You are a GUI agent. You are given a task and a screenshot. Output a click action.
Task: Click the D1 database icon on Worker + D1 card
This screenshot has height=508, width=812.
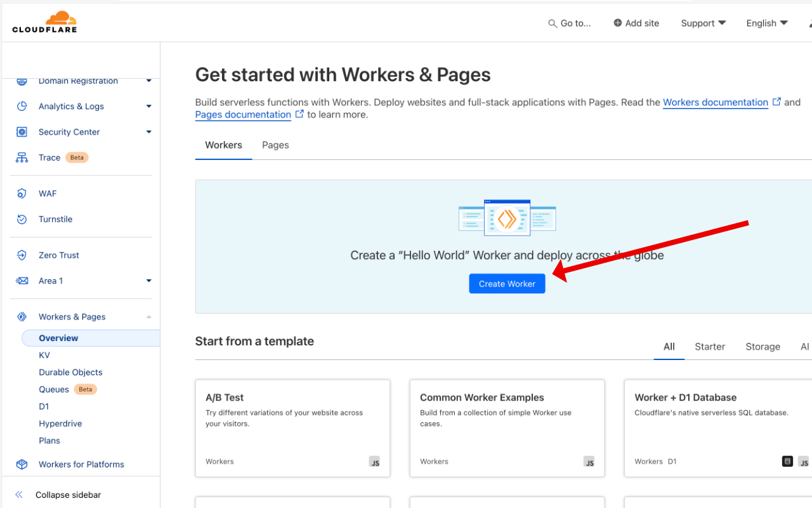[x=787, y=461]
